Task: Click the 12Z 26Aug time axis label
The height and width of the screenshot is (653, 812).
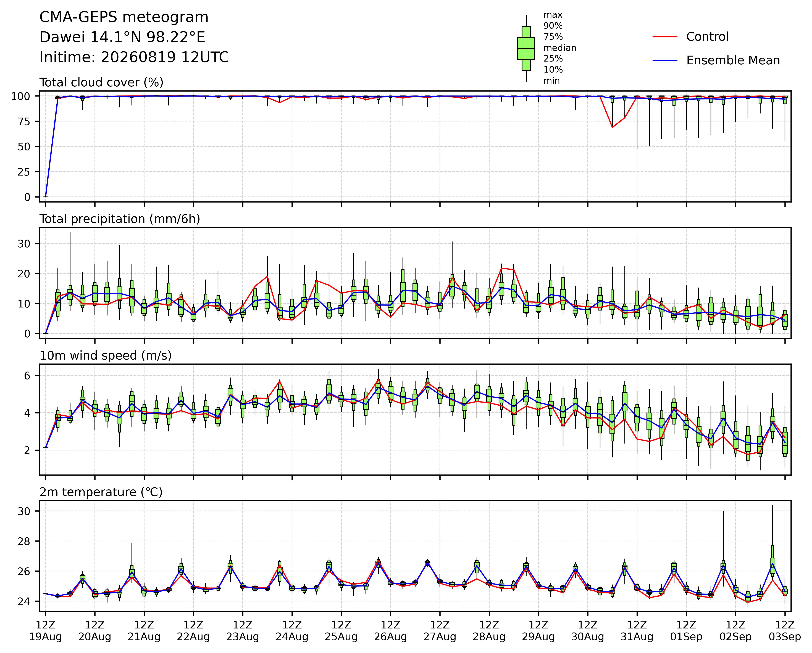Action: click(391, 631)
